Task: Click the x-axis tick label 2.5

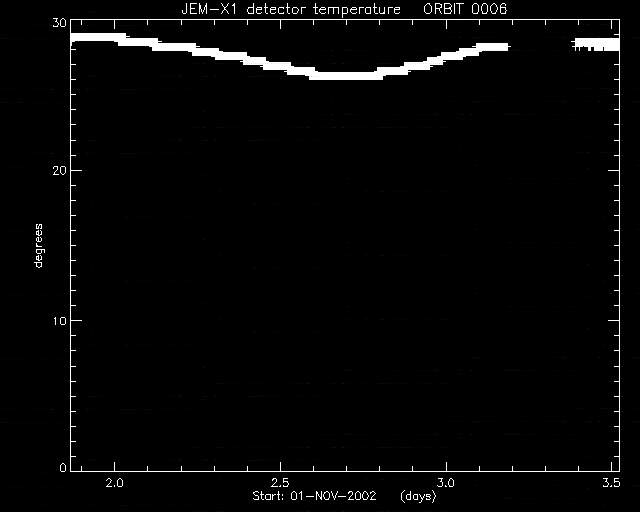Action: tap(280, 483)
